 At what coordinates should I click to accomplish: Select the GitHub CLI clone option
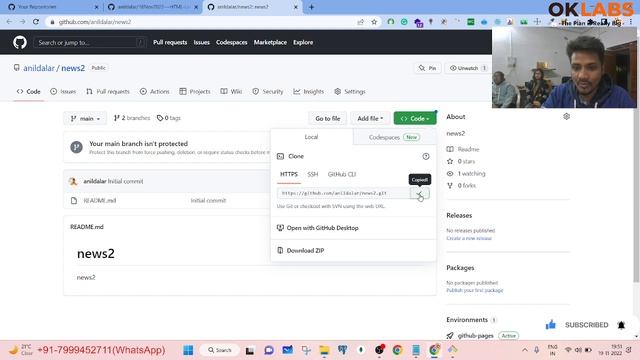click(342, 174)
